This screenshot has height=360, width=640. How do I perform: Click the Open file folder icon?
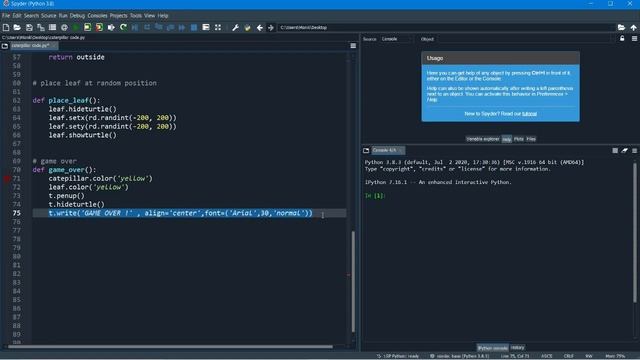17,27
